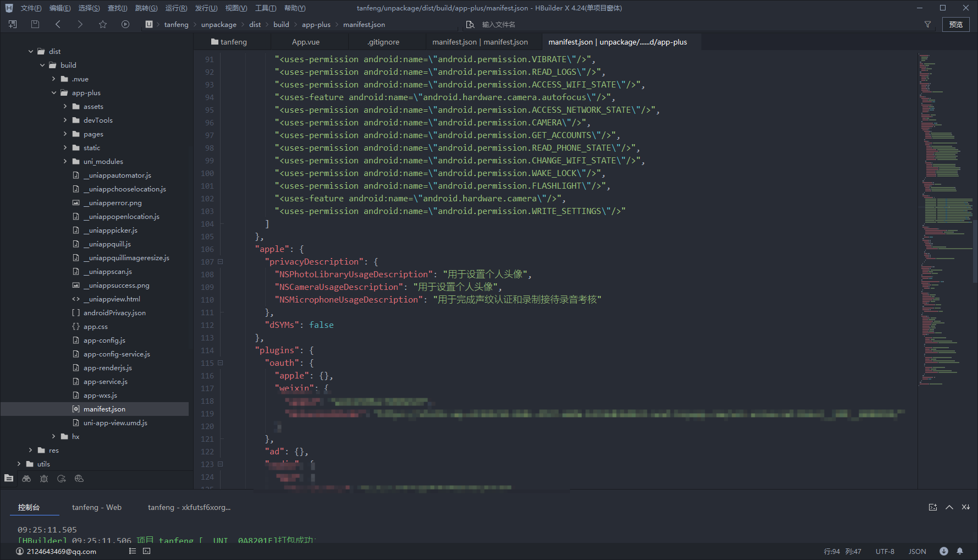The height and width of the screenshot is (560, 978).
Task: Expand the .nvue folder
Action: point(53,79)
